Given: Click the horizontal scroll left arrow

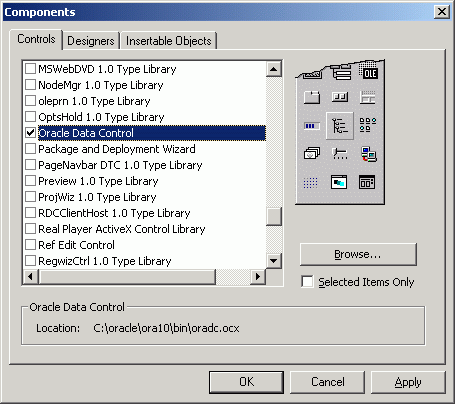Looking at the screenshot, I should (x=30, y=277).
